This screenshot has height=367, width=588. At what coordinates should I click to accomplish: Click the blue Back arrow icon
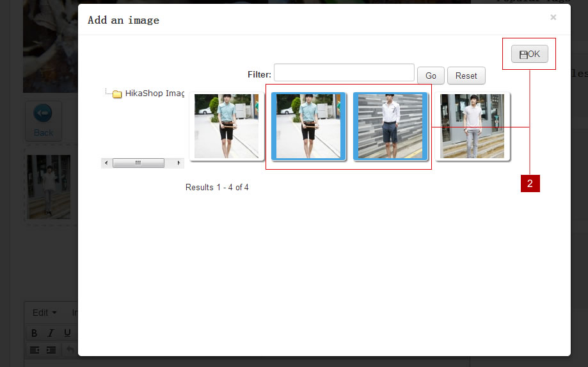(43, 113)
